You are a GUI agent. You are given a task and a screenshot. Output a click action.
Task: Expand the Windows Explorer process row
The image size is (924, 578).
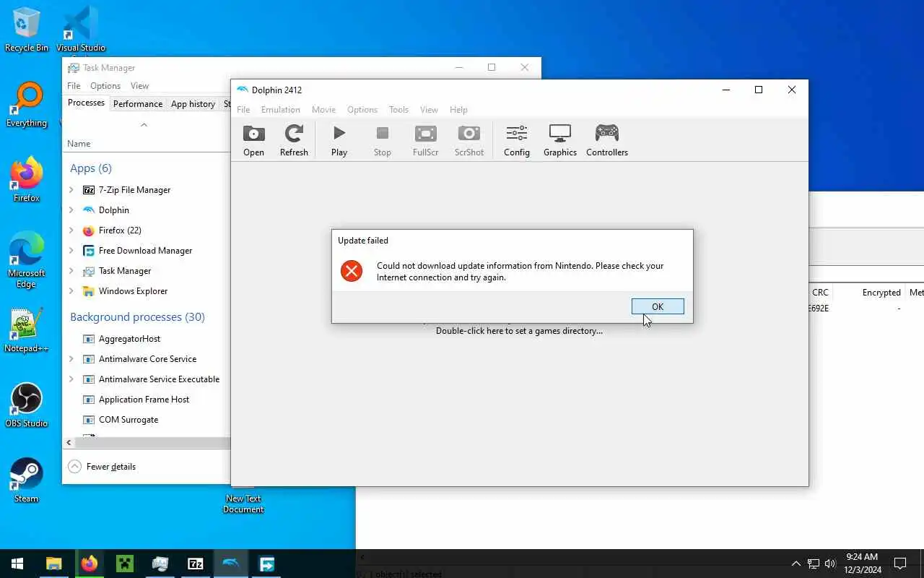click(x=71, y=291)
